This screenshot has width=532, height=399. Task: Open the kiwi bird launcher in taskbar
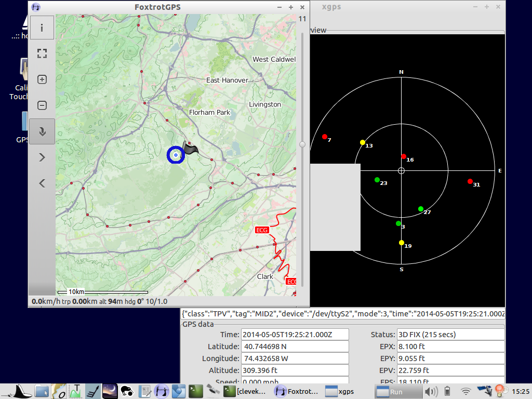pyautogui.click(x=127, y=391)
